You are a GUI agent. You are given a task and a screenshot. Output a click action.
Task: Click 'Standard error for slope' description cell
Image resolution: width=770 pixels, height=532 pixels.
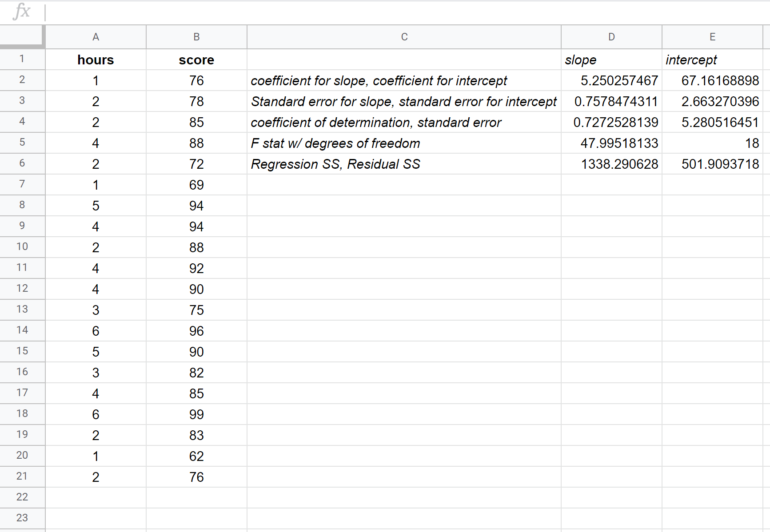pos(404,101)
